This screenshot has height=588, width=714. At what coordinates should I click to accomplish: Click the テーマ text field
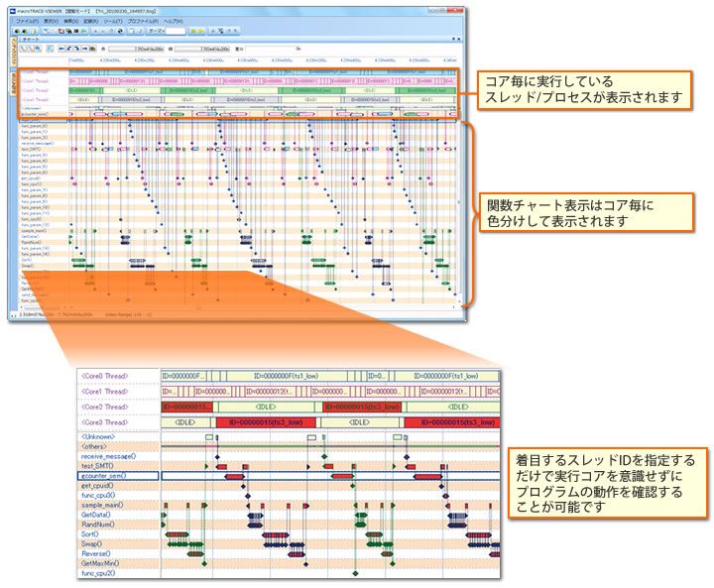coord(176,31)
